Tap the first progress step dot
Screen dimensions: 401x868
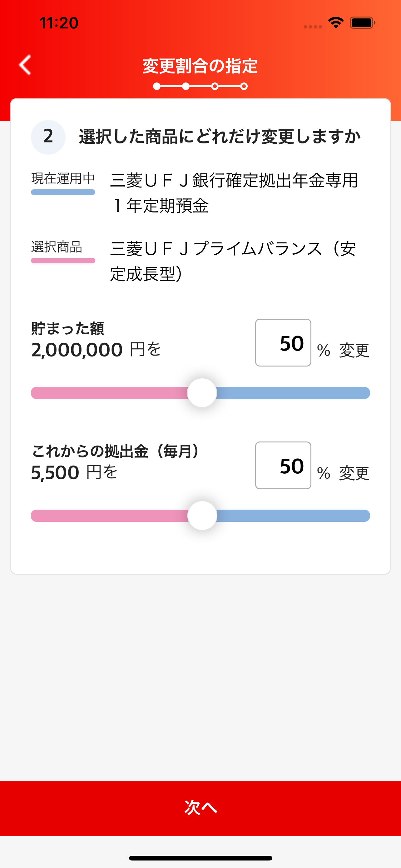click(156, 87)
